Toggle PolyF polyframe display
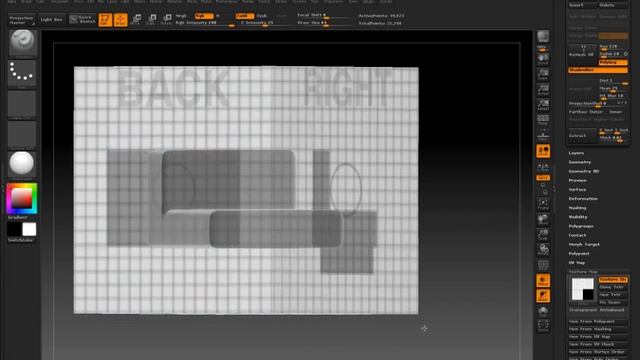Image resolution: width=640 pixels, height=360 pixels. [x=543, y=265]
